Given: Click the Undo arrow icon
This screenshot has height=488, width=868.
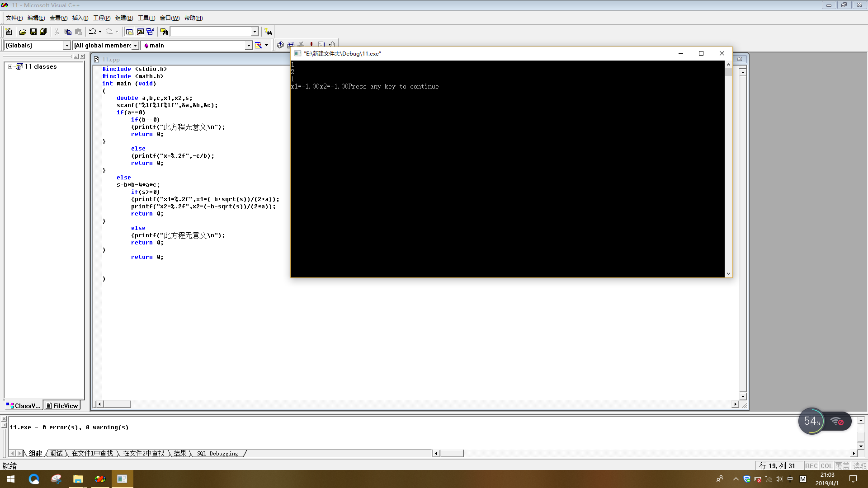Looking at the screenshot, I should 92,32.
